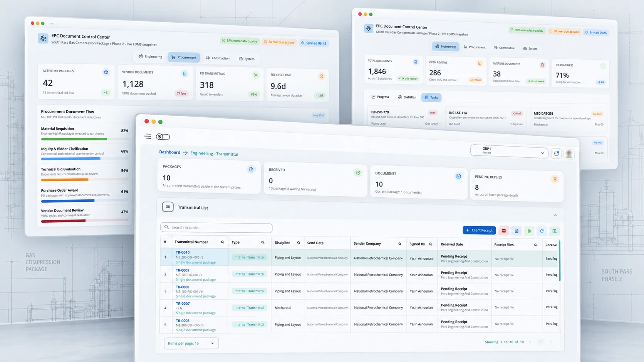Screen dimensions: 644x362
Task: Search the Transmittal Number column
Action: pos(222,242)
